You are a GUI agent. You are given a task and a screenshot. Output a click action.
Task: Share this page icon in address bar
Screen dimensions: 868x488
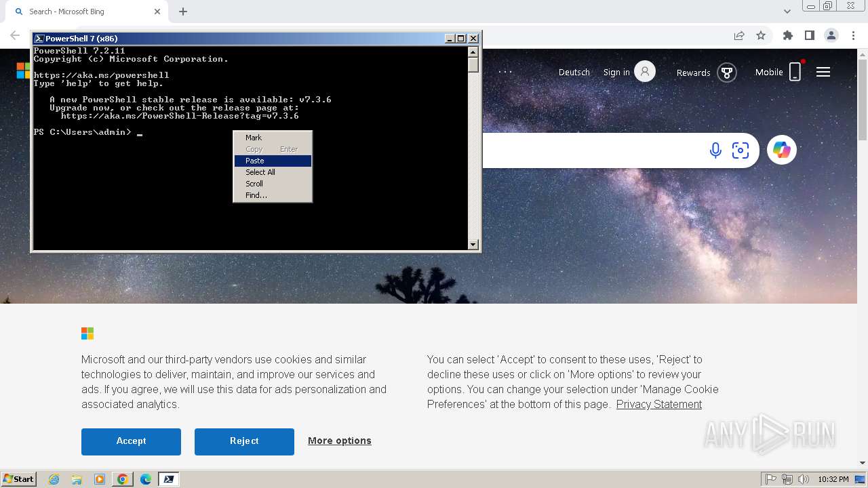[x=739, y=36]
